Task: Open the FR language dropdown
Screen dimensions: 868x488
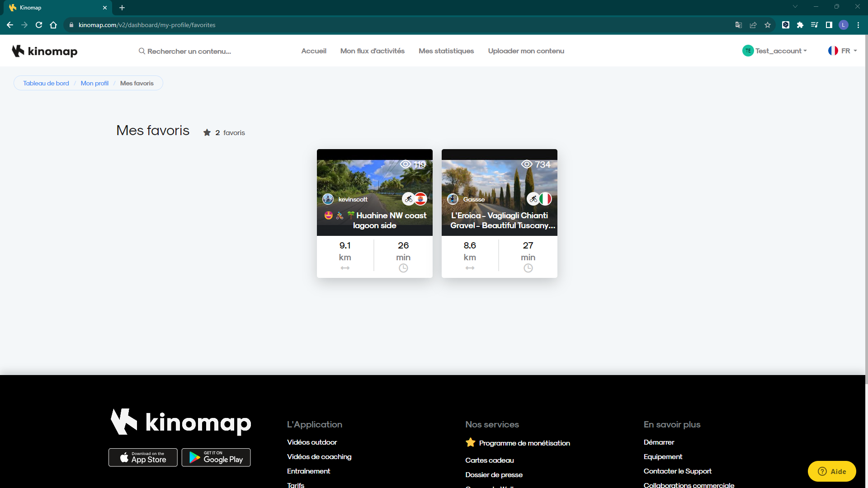Action: click(x=843, y=51)
